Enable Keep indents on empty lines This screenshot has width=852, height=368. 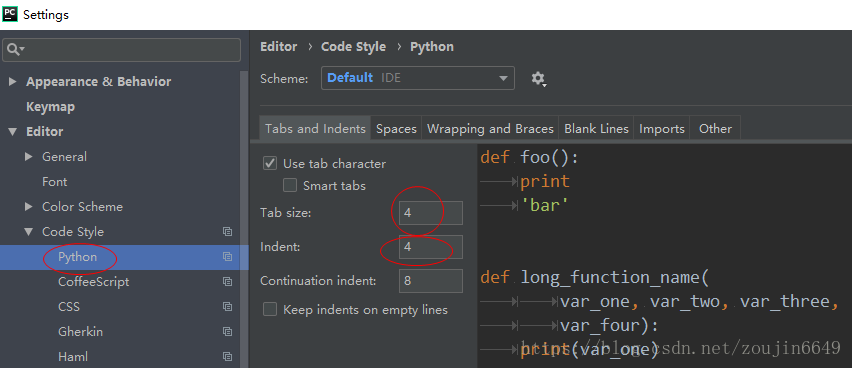(x=270, y=309)
